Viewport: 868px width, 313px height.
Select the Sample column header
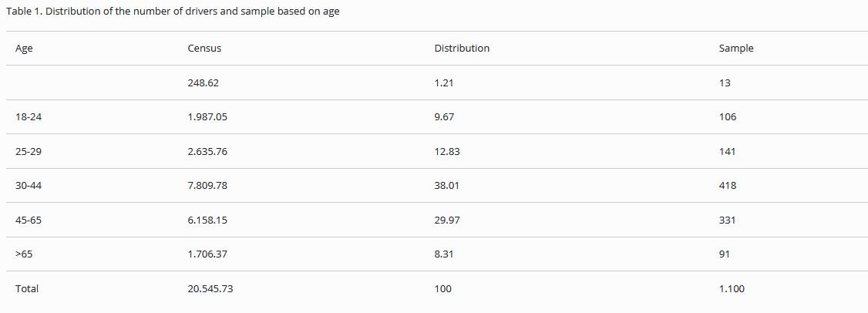(736, 49)
